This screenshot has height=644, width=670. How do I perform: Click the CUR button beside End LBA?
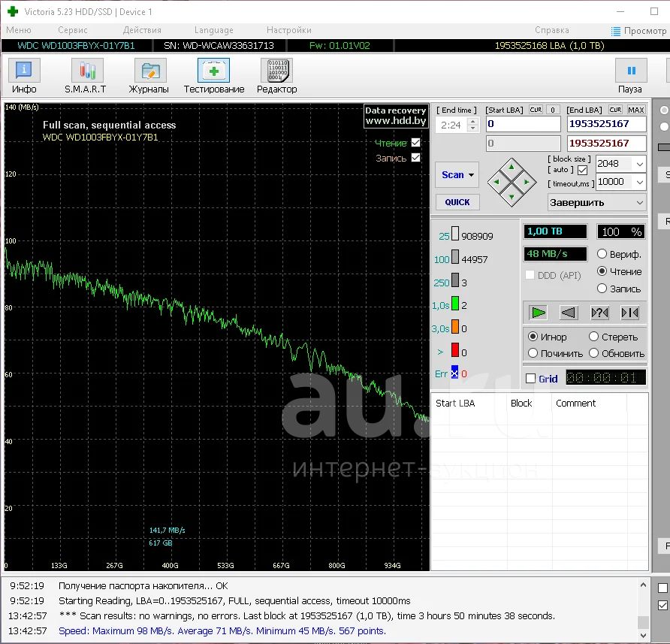point(615,110)
